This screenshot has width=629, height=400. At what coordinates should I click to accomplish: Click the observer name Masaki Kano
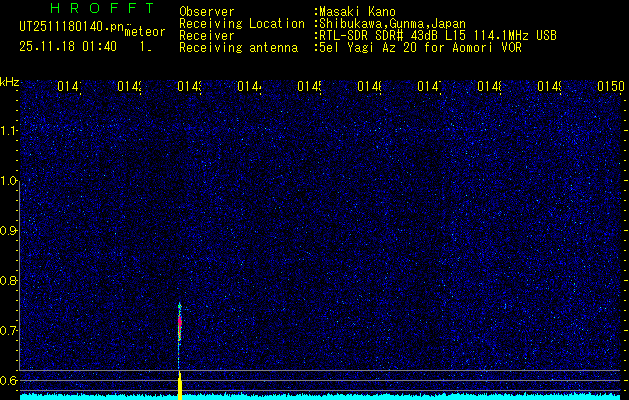[357, 12]
